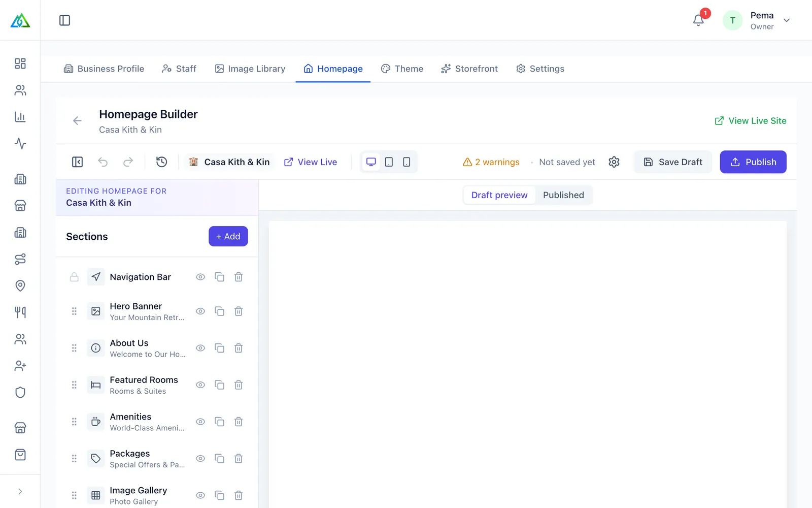Open the Theme tab
The height and width of the screenshot is (508, 812).
[402, 69]
